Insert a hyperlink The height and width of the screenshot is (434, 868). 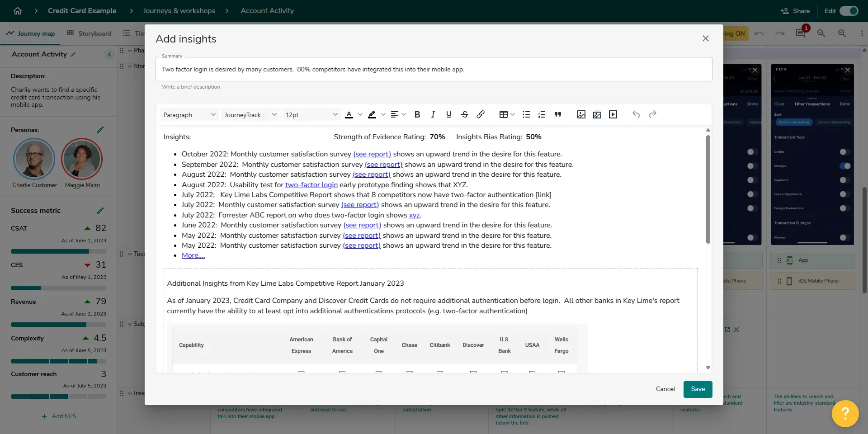pos(480,114)
